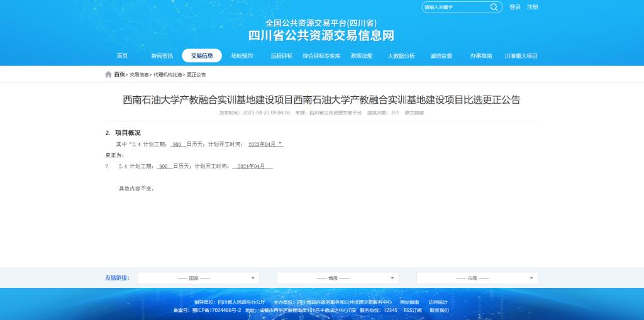
Task: Open 川渝重大项目 navigation item
Action: pyautogui.click(x=521, y=56)
